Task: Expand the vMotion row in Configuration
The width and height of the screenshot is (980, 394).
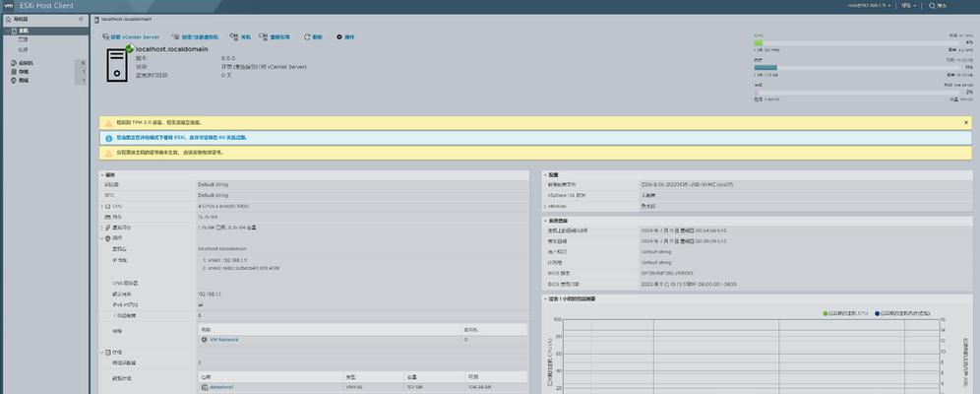Action: pos(545,206)
